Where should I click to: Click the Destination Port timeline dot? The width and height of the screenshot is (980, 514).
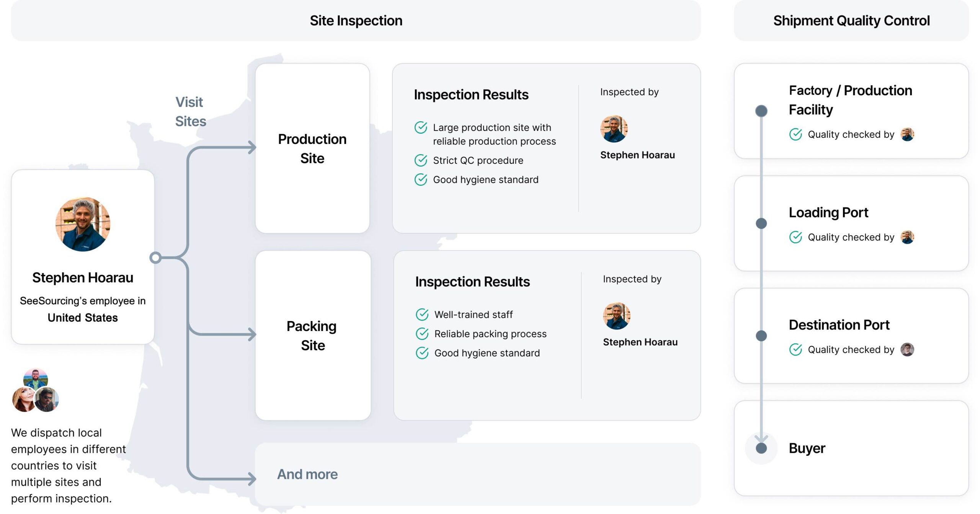pyautogui.click(x=761, y=336)
